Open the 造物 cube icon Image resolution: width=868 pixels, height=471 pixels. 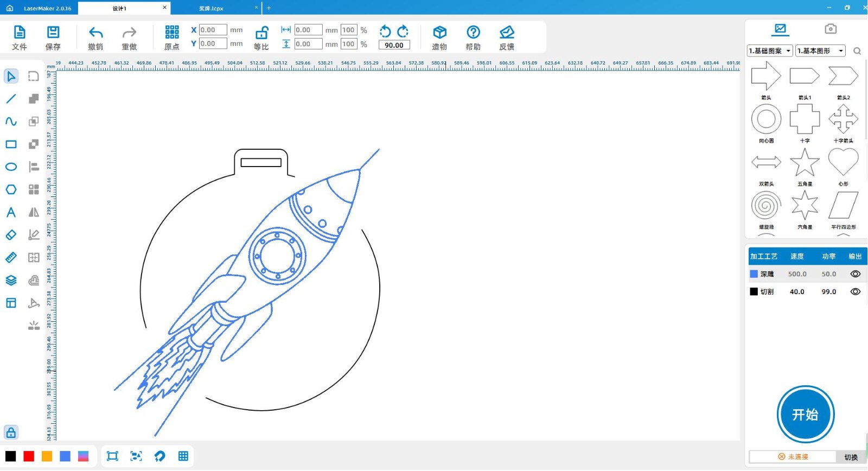click(x=439, y=33)
